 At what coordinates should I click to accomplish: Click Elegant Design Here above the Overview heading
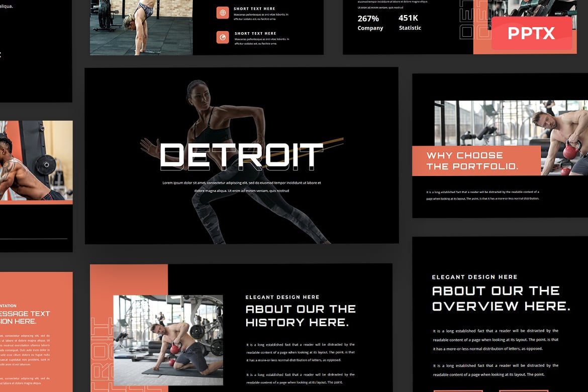[474, 277]
